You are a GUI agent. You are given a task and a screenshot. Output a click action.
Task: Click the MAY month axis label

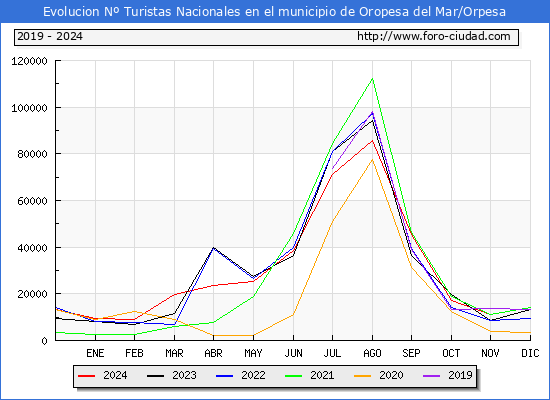tap(253, 353)
